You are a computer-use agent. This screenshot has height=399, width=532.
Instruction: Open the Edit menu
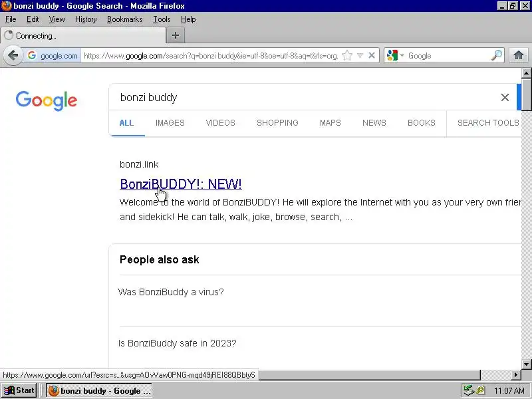click(x=33, y=19)
